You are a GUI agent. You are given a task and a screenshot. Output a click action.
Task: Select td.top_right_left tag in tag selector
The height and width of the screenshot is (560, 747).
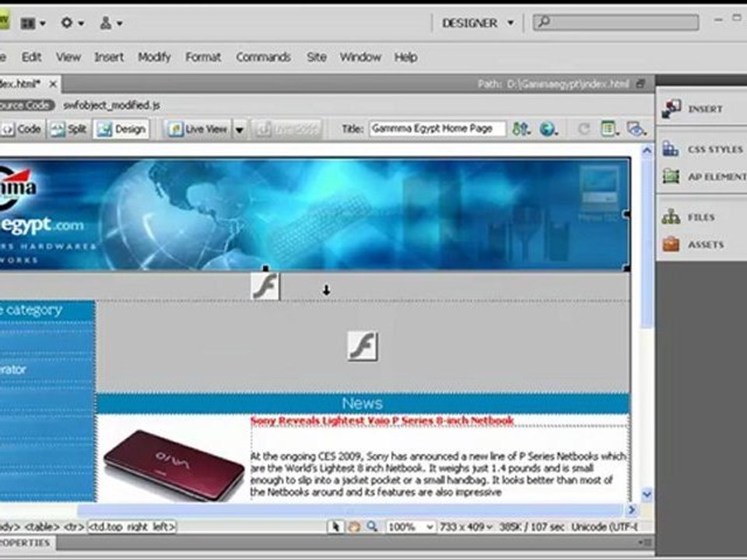point(132,527)
